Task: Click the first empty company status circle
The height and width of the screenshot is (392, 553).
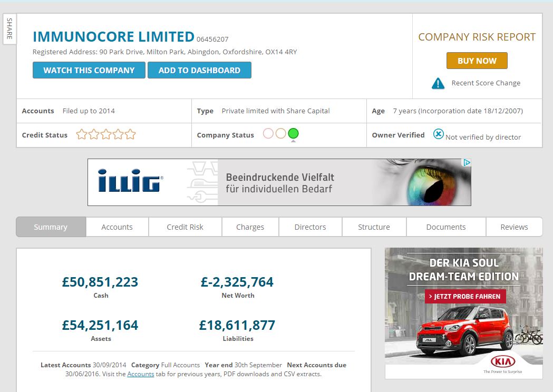Action: 268,134
